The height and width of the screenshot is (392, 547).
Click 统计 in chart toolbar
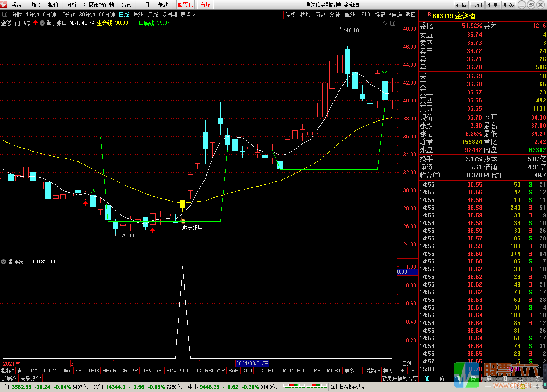335,14
